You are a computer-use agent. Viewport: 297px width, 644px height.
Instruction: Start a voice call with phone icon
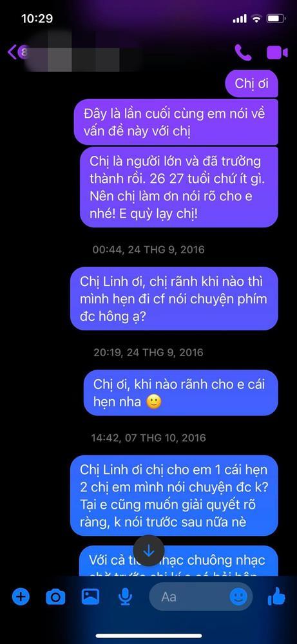pos(243,52)
